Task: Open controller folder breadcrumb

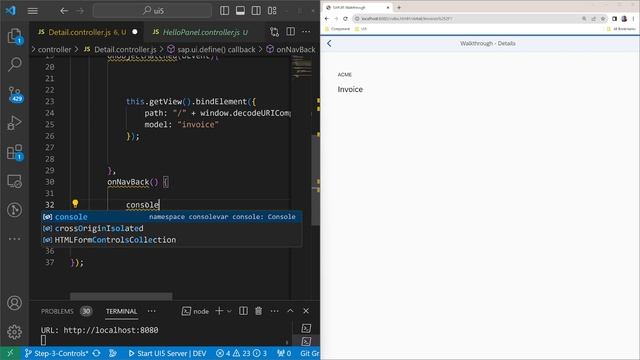Action: pos(54,49)
